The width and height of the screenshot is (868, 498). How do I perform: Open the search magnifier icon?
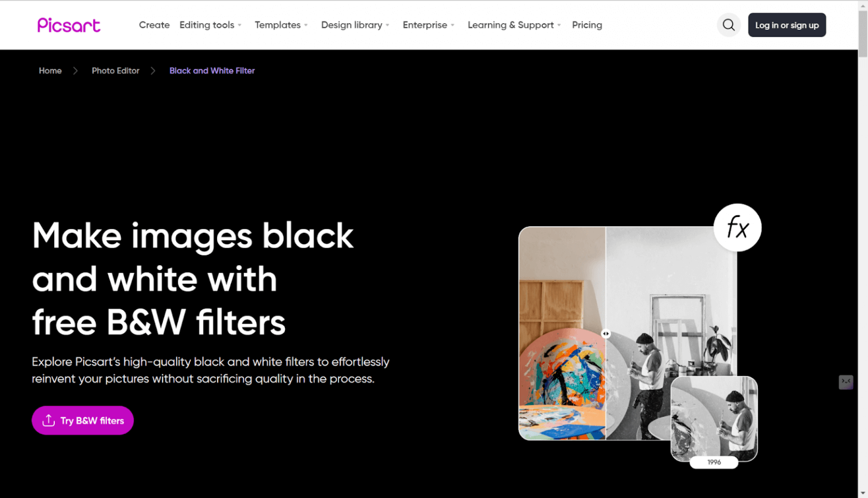[728, 25]
